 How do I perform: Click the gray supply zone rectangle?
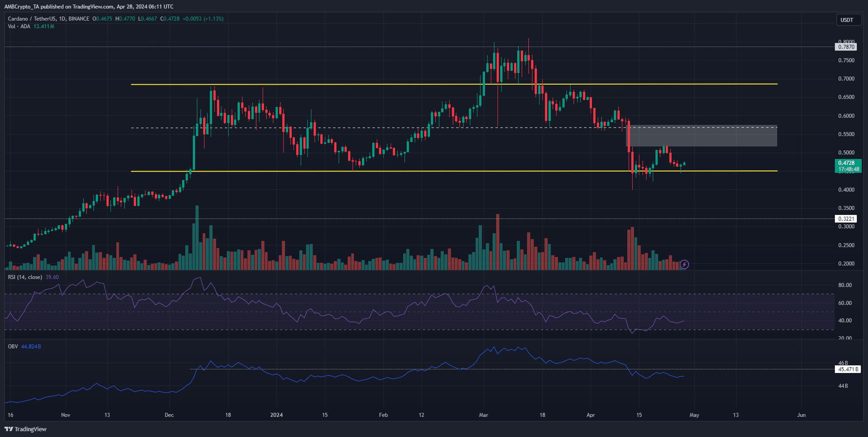click(701, 136)
